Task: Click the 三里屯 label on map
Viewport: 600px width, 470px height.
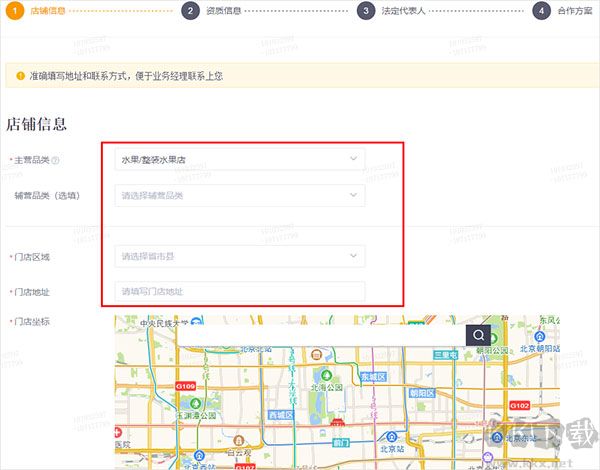Action: click(x=445, y=355)
